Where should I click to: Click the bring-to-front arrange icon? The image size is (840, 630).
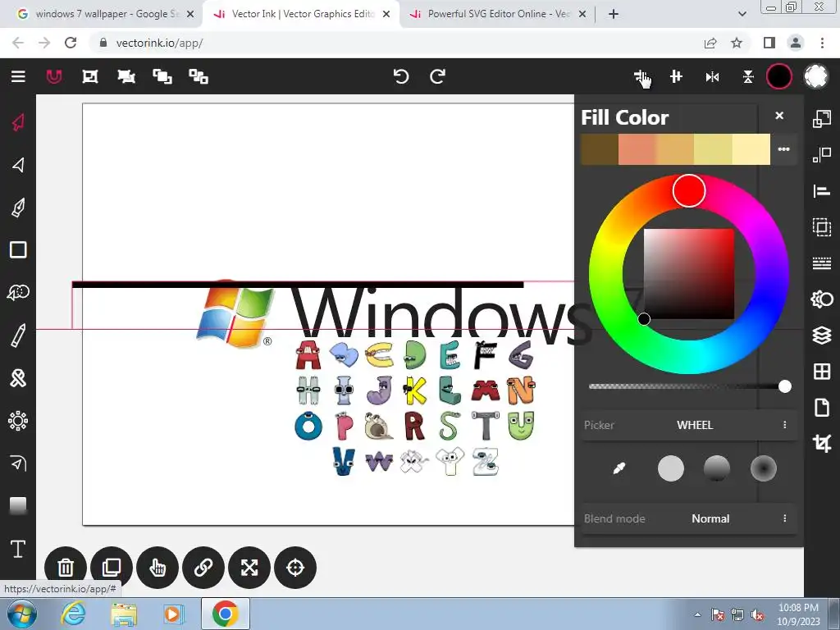tap(162, 76)
